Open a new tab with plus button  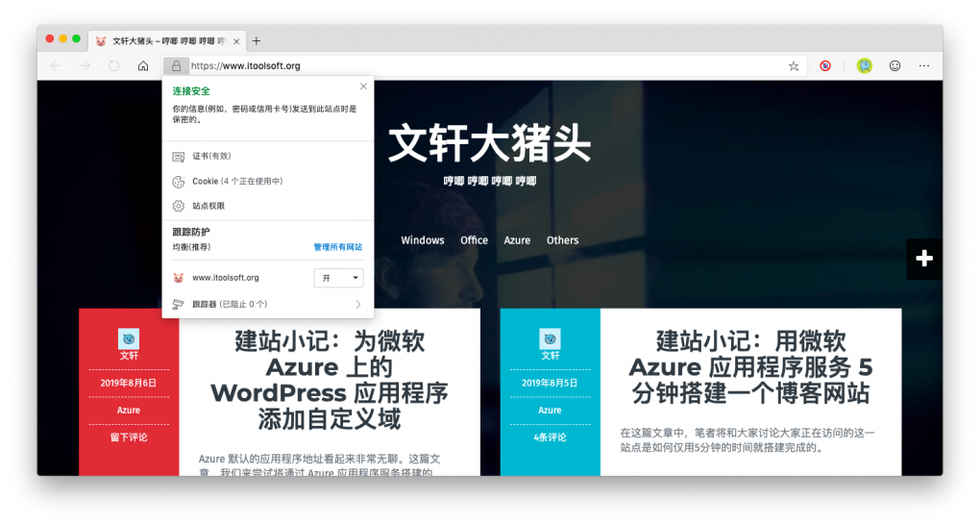(257, 40)
